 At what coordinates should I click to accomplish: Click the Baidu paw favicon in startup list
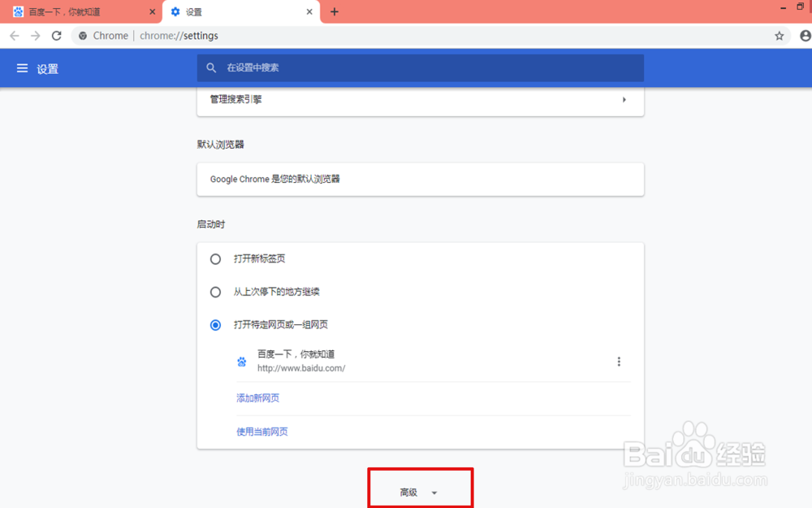click(242, 362)
